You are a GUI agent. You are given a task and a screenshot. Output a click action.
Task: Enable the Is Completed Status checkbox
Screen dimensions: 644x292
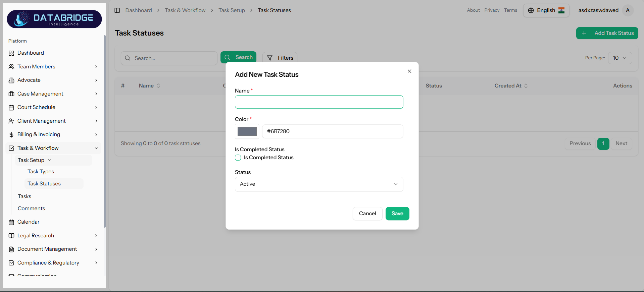coord(238,158)
